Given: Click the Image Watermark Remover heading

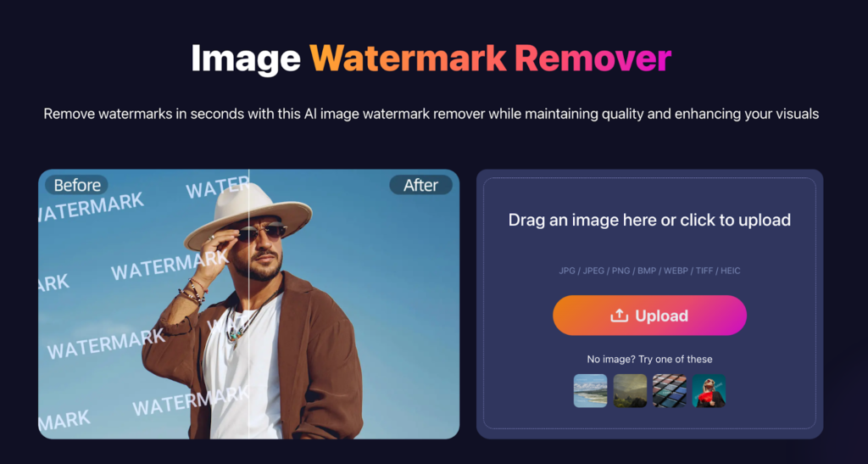Looking at the screenshot, I should (431, 59).
